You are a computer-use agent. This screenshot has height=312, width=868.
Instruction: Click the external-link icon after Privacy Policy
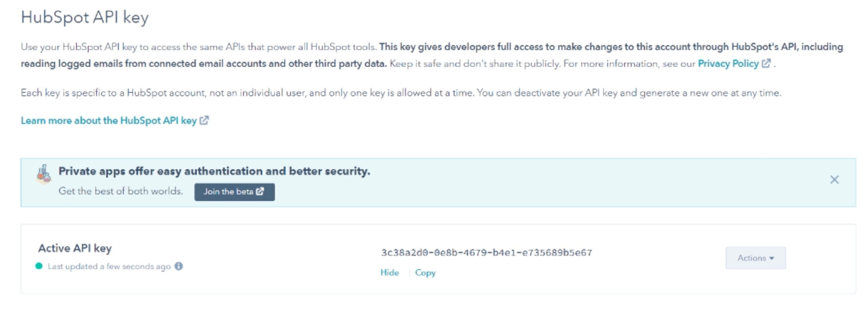(766, 63)
